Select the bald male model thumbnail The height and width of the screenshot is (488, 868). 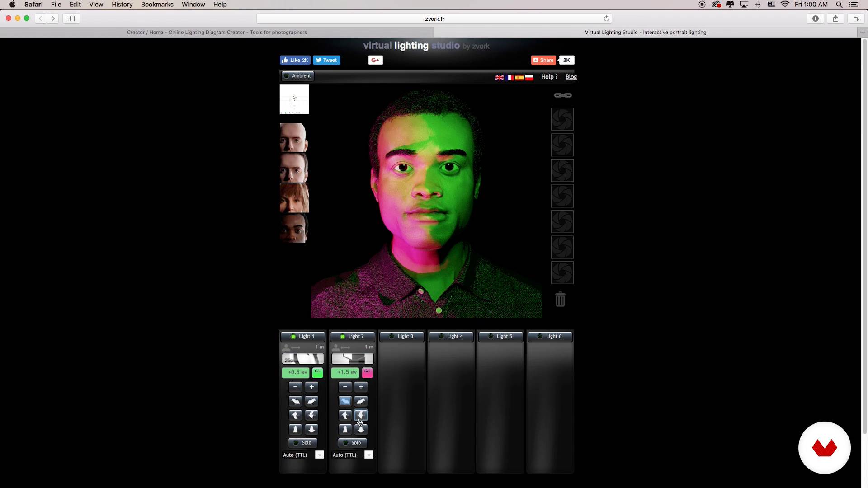coord(294,138)
